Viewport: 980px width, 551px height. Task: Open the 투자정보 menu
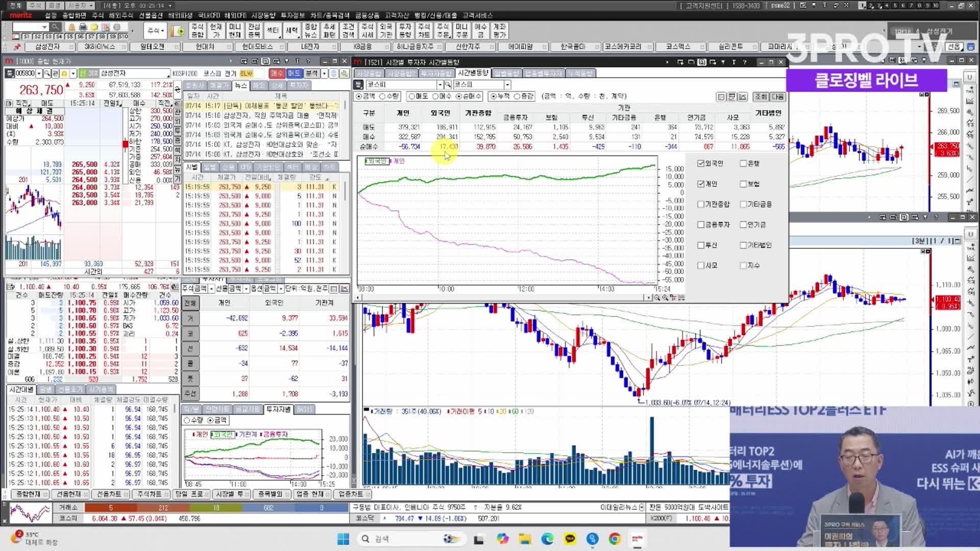(293, 16)
